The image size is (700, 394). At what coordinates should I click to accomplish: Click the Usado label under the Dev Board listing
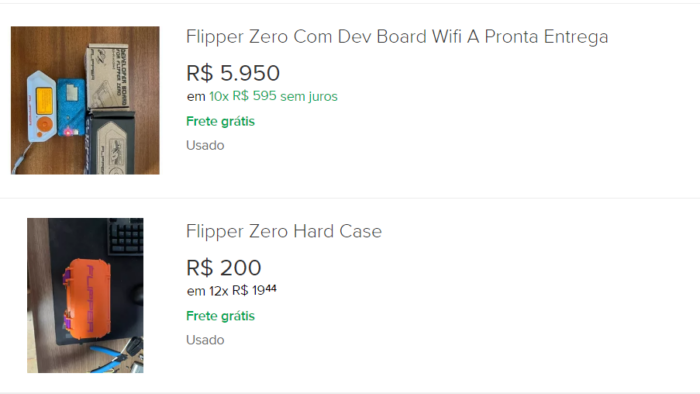205,145
